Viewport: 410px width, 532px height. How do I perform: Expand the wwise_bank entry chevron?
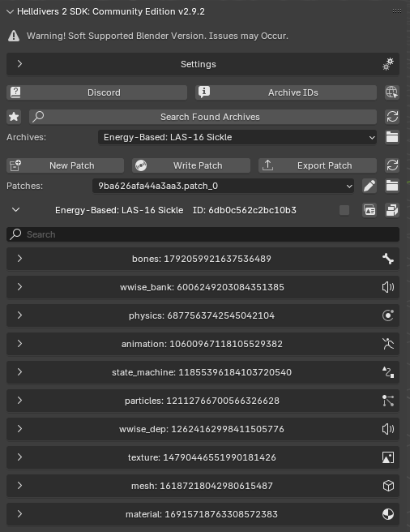point(19,287)
